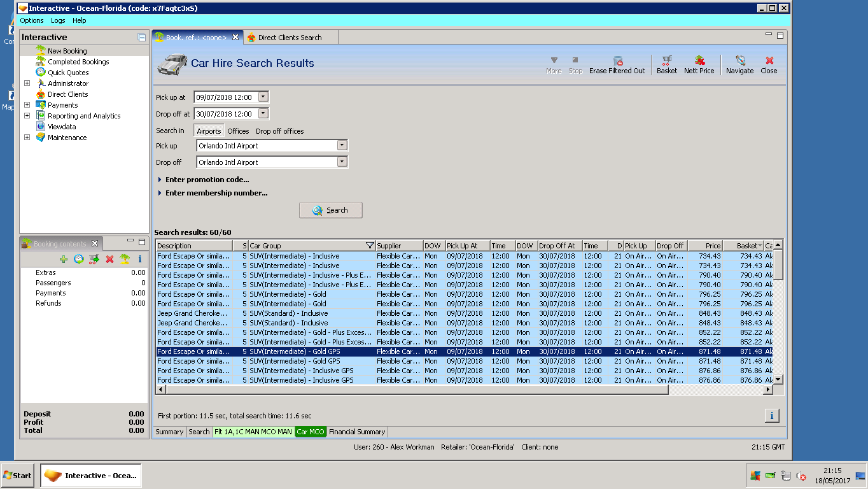Screen dimensions: 868x489
Task: Click the Nett Price toolbar icon
Action: pyautogui.click(x=699, y=64)
